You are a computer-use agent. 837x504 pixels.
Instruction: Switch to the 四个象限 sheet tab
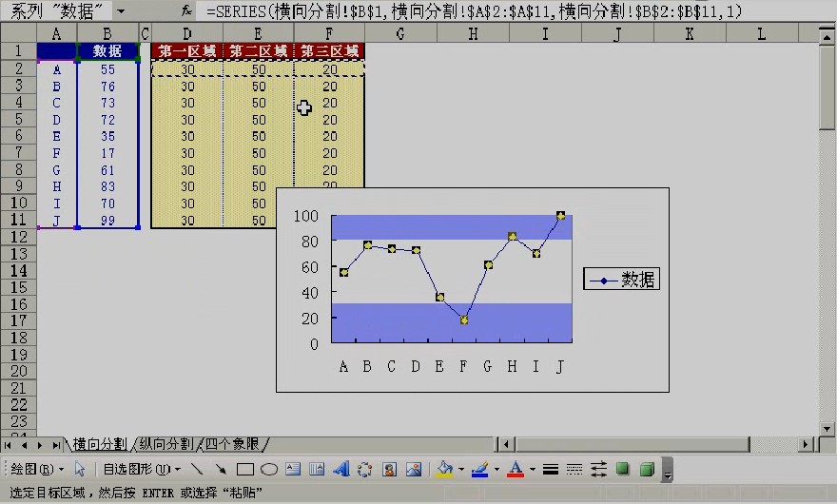(x=232, y=444)
